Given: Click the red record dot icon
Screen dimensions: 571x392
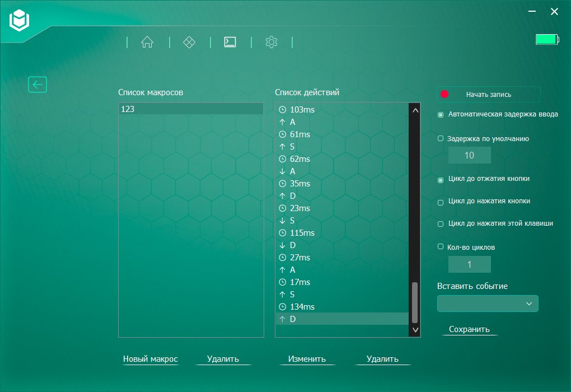Looking at the screenshot, I should (444, 94).
